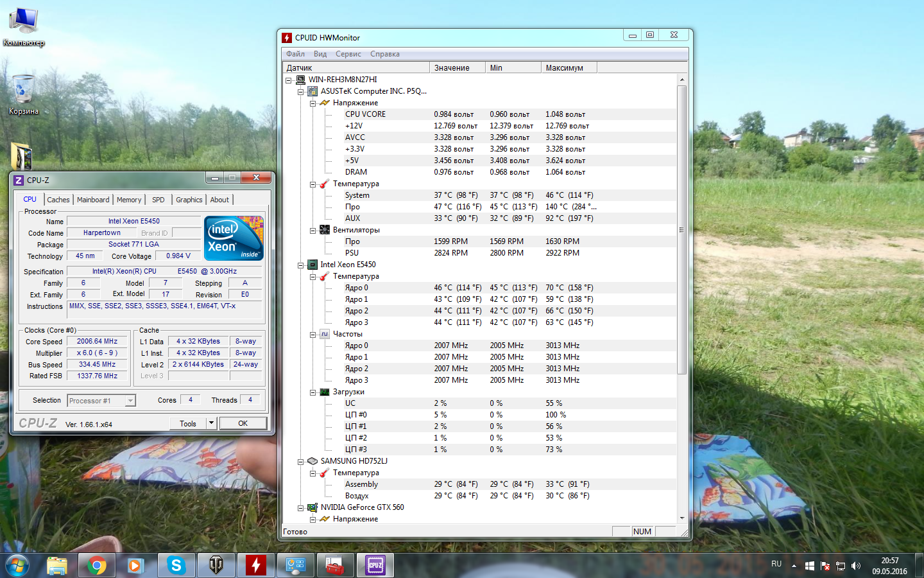Click the Core Speed value 2006.64 MHz
This screenshot has height=578, width=924.
[98, 342]
